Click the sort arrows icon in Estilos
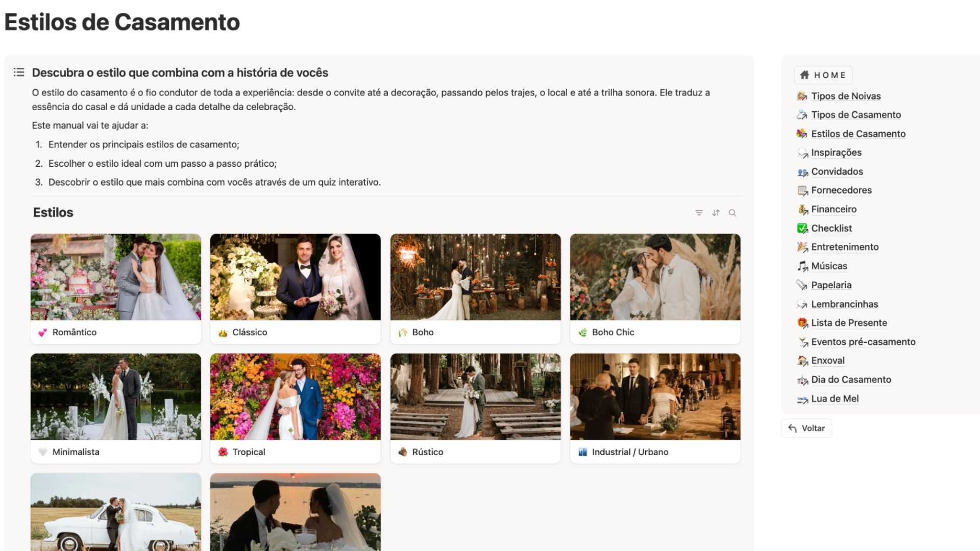The image size is (980, 551). coord(716,213)
